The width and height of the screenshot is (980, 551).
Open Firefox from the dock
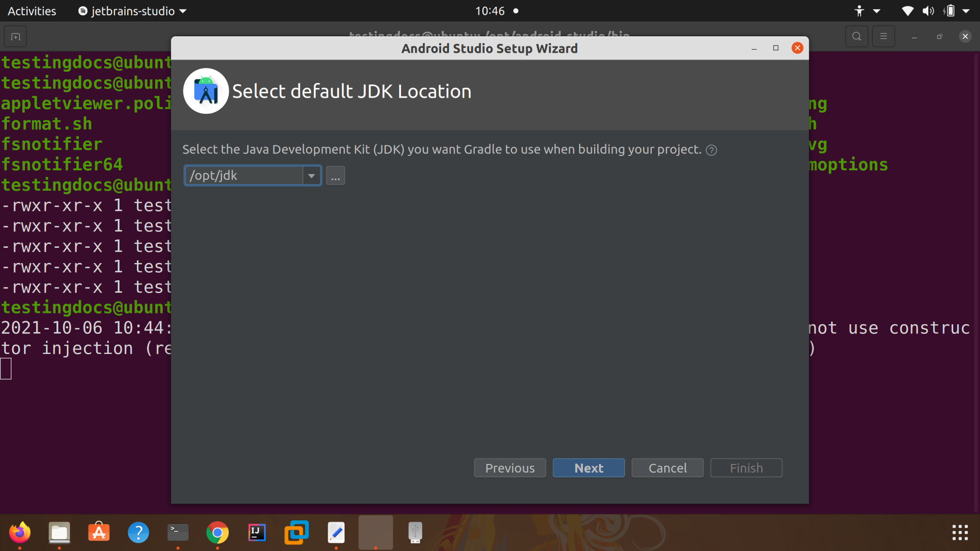tap(20, 532)
